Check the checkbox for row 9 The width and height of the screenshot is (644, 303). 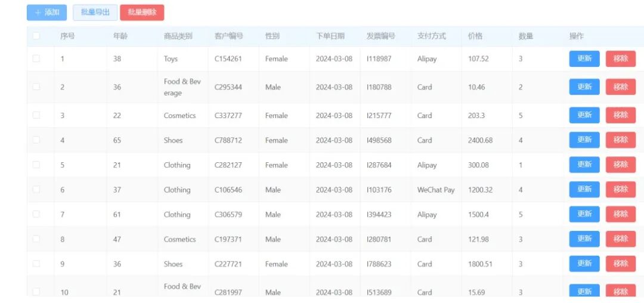point(36,264)
